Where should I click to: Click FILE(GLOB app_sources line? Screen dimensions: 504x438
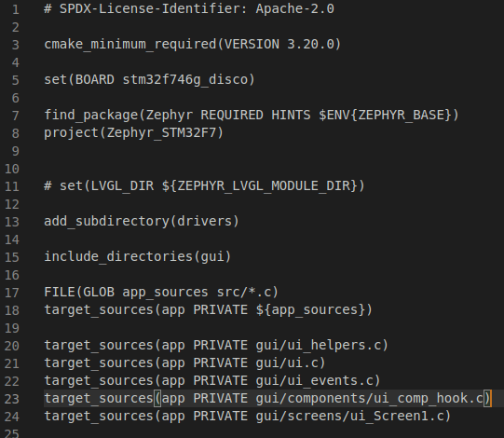click(x=161, y=292)
